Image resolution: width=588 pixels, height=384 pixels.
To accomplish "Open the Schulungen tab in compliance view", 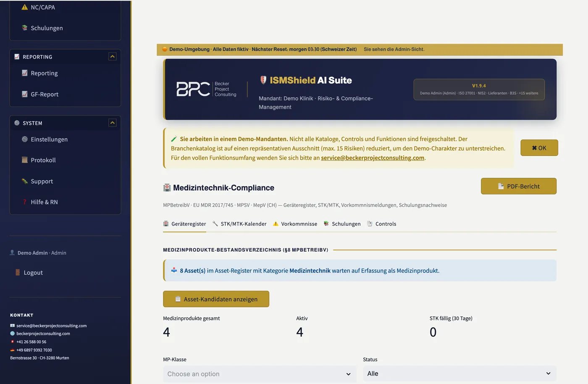I will (x=342, y=224).
